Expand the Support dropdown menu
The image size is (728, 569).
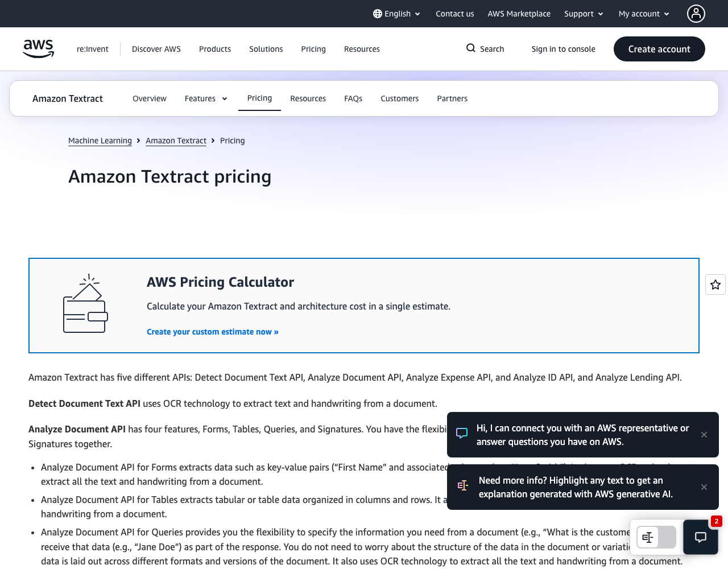pos(584,14)
